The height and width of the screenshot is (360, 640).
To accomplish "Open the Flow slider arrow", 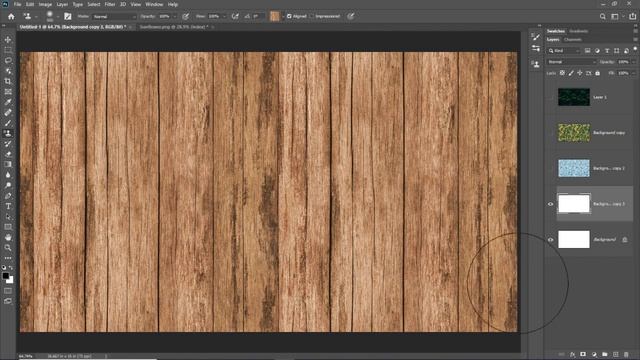I will pyautogui.click(x=224, y=17).
